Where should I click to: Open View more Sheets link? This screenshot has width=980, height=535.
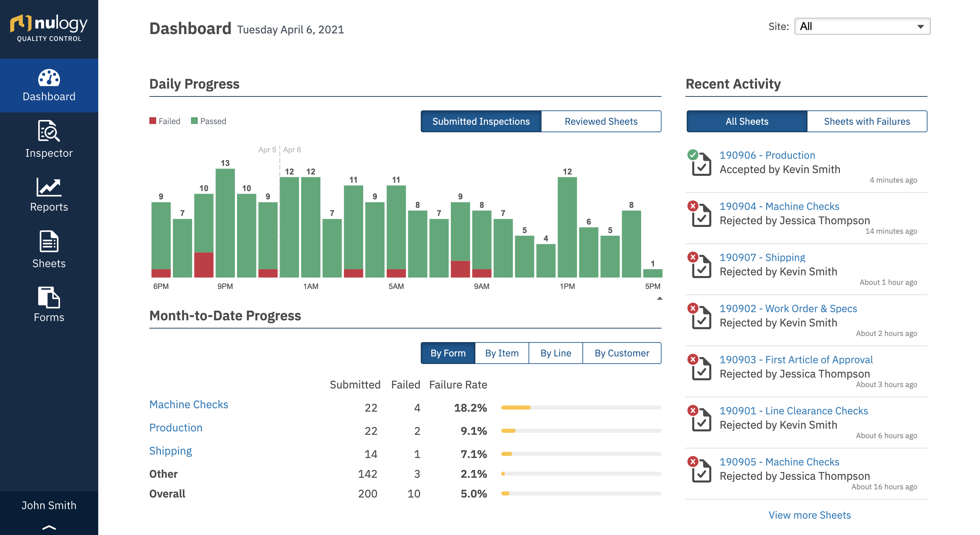tap(810, 515)
